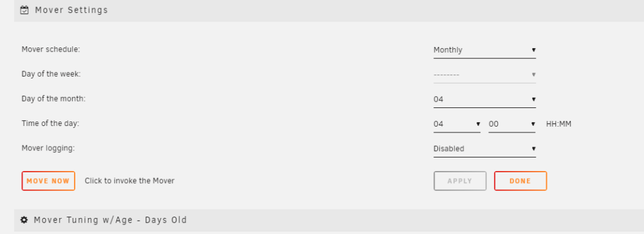Click the arrow on Day of the month selector
Viewport: 644px width, 234px height.
(533, 99)
